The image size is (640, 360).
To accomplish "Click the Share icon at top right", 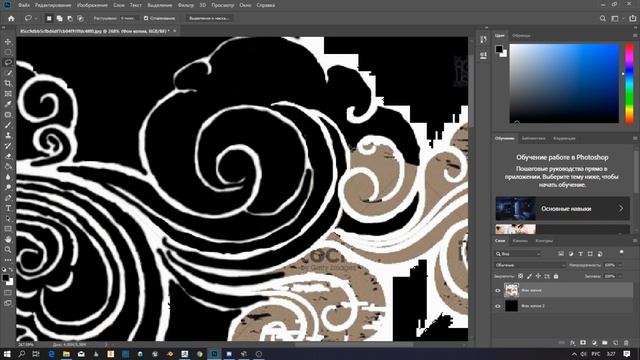I will tap(633, 18).
